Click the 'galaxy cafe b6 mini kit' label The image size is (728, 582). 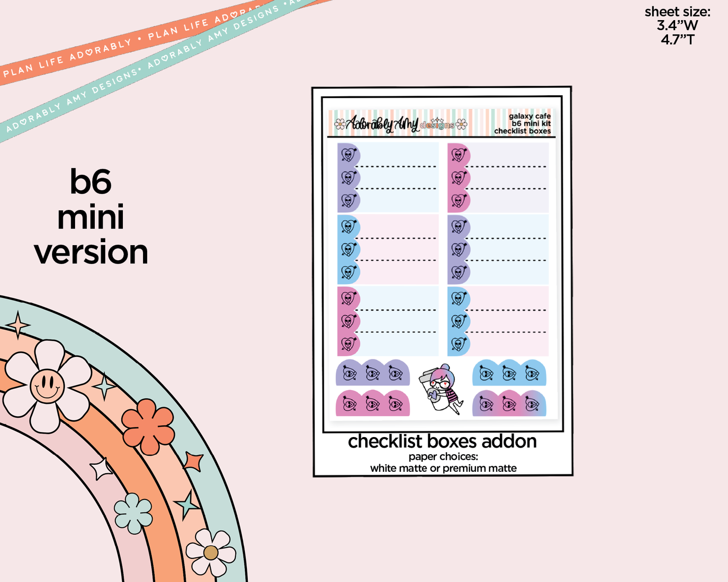pos(530,120)
